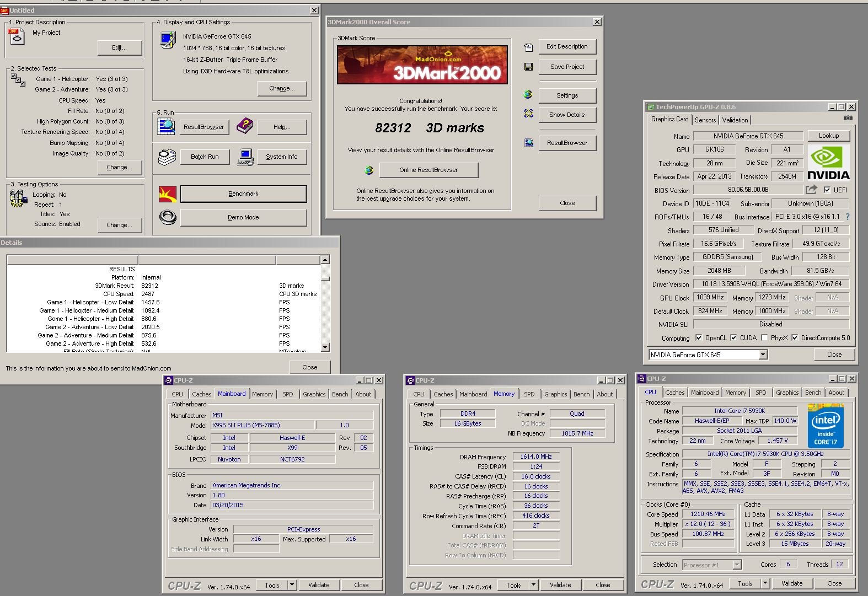The height and width of the screenshot is (596, 868).
Task: Toggle the CUDA checkbox
Action: tap(733, 338)
